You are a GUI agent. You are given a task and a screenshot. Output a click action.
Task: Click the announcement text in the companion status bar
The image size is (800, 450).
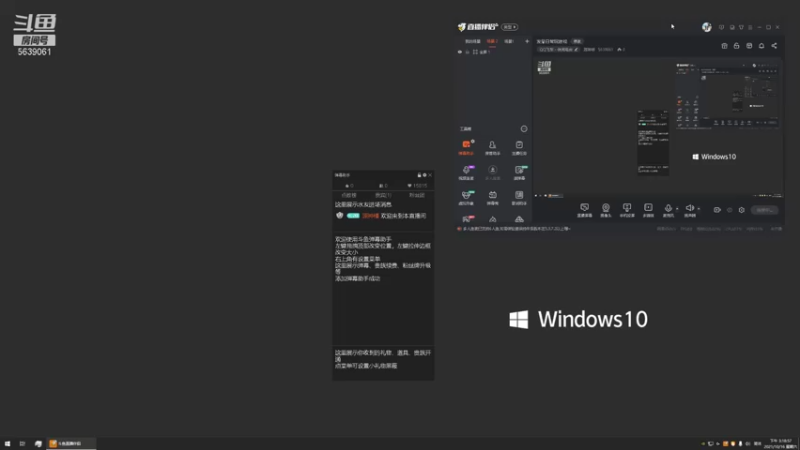pos(516,229)
